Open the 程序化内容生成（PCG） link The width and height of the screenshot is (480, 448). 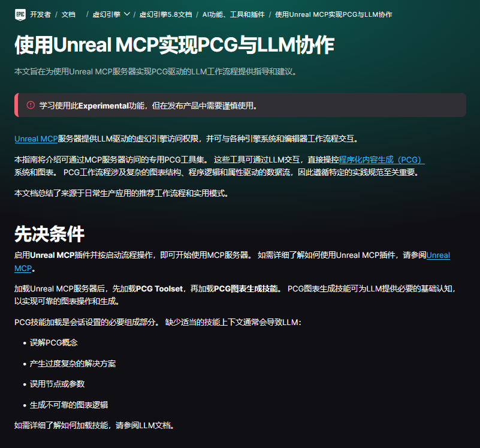point(382,160)
